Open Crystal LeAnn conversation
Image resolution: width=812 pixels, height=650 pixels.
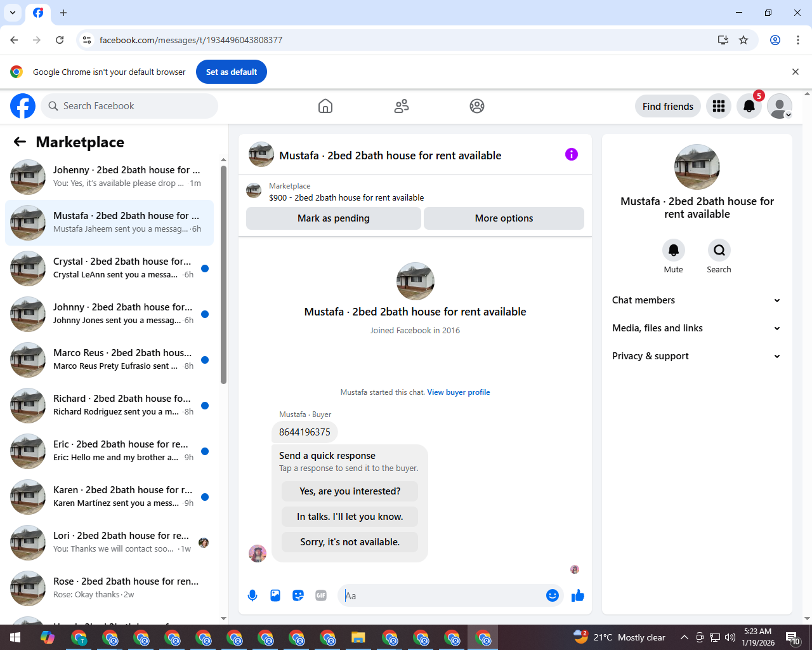click(110, 269)
